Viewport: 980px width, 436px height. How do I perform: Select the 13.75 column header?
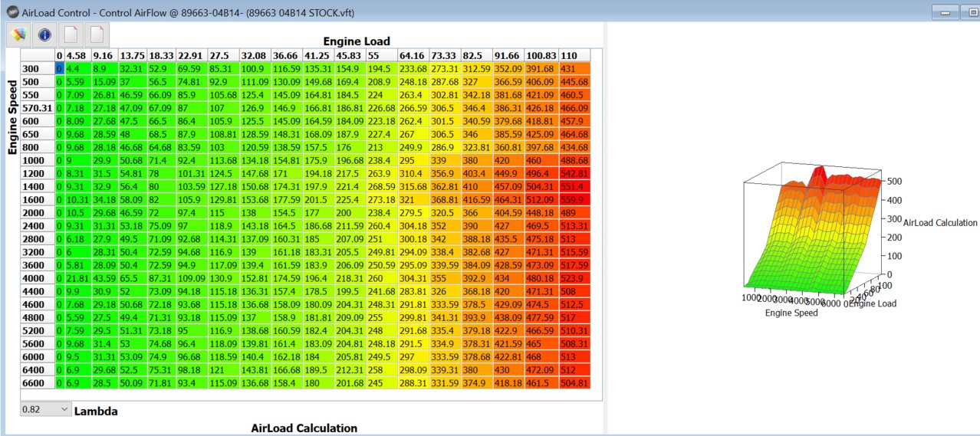[133, 56]
